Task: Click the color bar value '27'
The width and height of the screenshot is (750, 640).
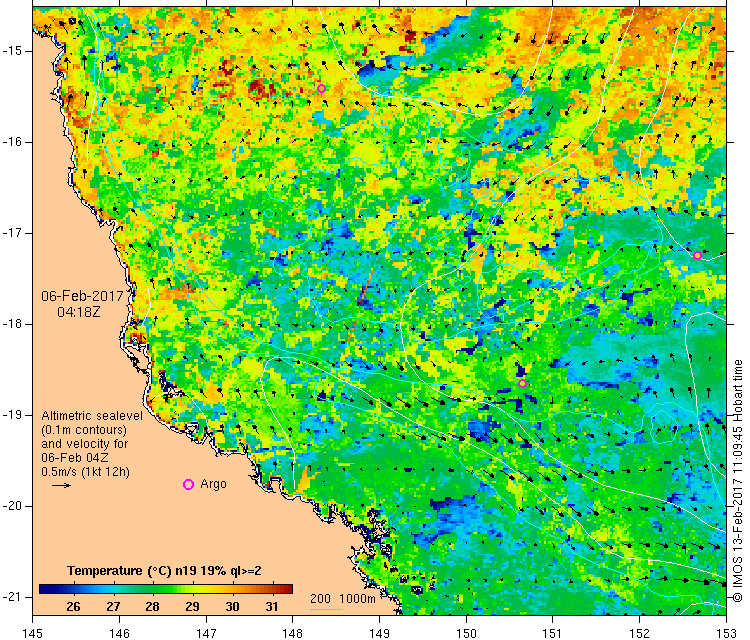Action: 113,607
